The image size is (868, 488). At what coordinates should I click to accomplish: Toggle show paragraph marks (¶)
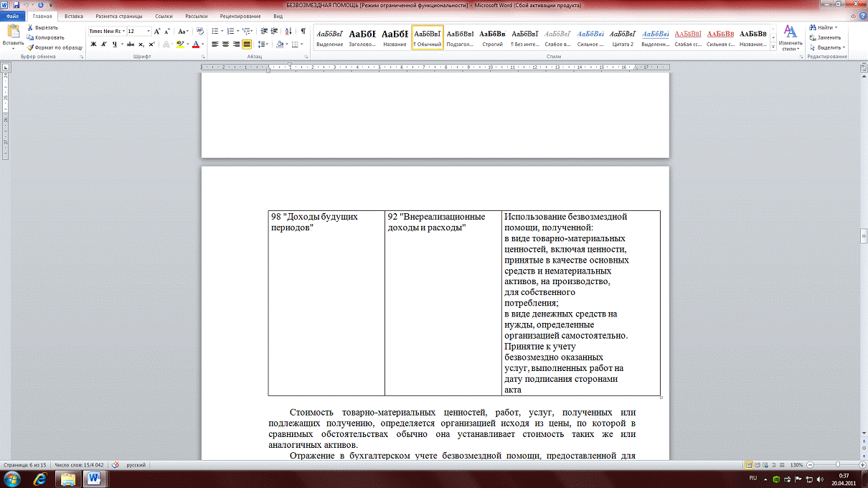click(x=303, y=32)
